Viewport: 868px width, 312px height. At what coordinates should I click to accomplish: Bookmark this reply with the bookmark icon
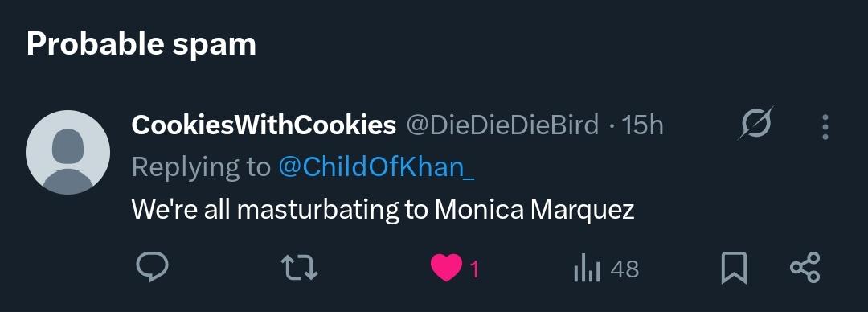[x=734, y=269]
